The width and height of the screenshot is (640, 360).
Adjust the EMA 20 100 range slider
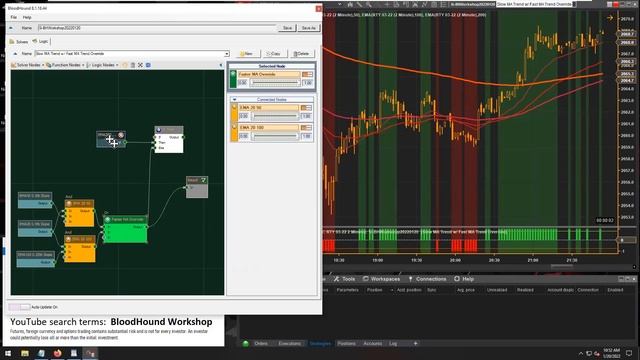(x=275, y=136)
